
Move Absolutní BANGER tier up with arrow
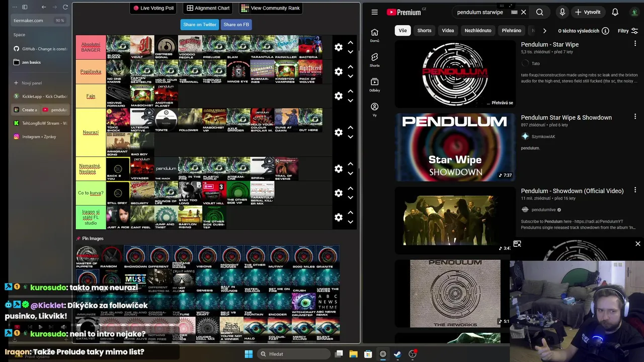coord(351,43)
